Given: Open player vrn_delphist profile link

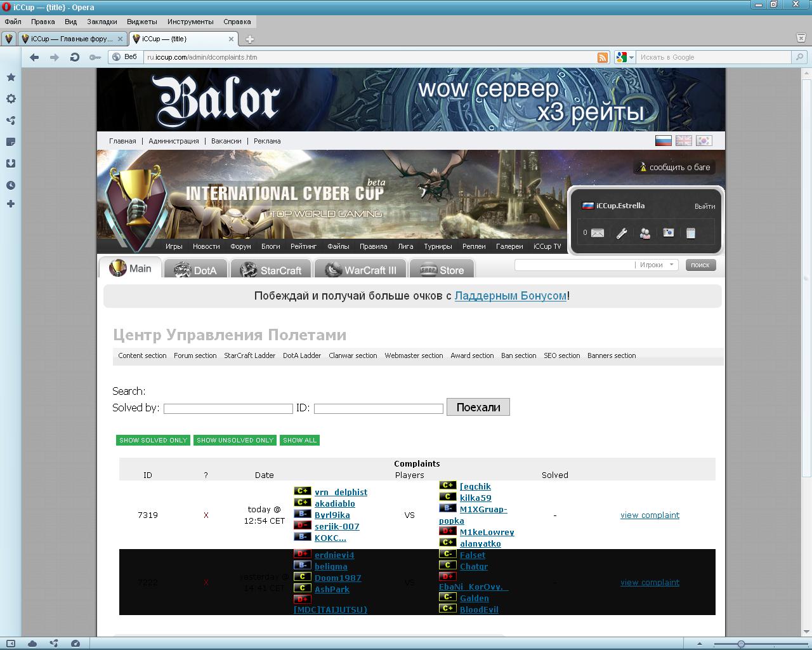Looking at the screenshot, I should pos(341,492).
